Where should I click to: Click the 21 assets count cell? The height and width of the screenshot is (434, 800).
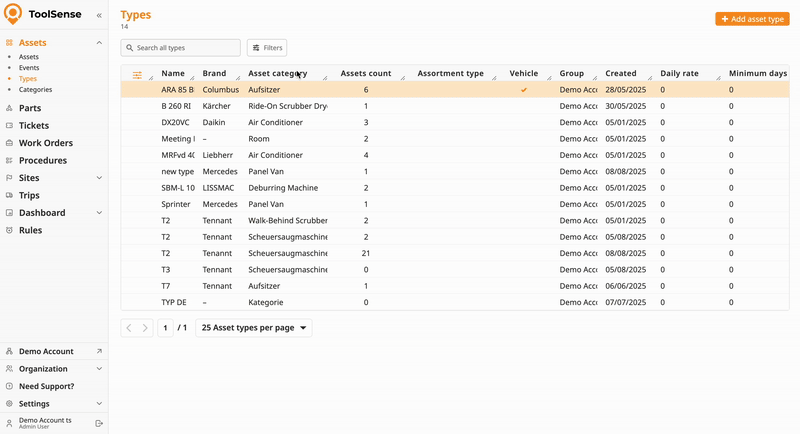366,253
